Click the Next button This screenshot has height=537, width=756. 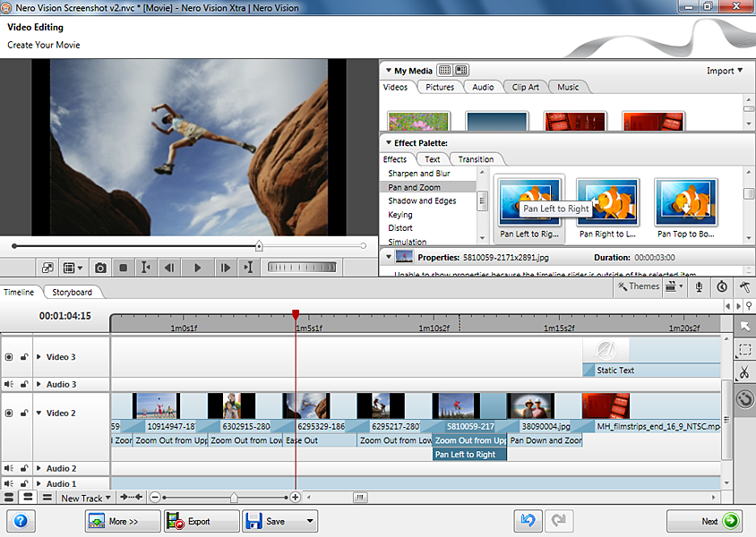[x=704, y=521]
